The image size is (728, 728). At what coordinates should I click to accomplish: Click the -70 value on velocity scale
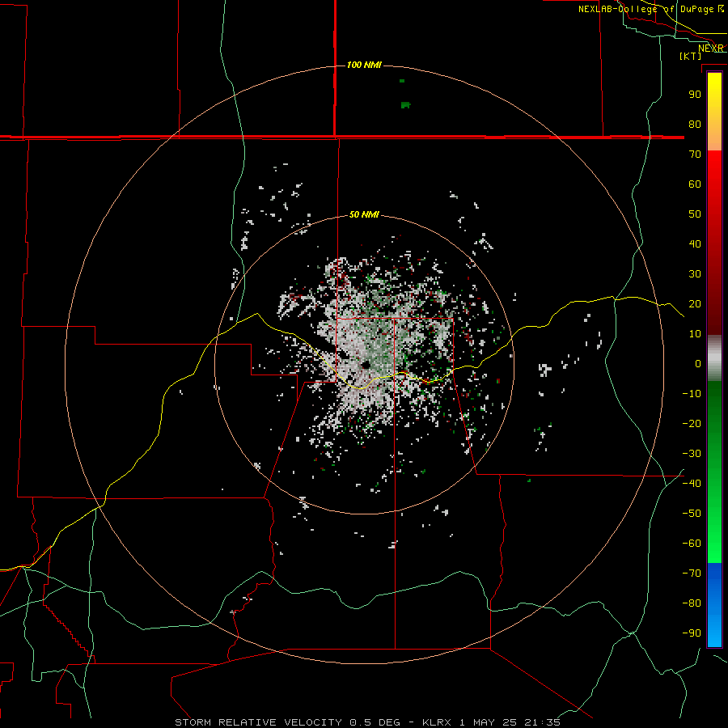click(692, 573)
